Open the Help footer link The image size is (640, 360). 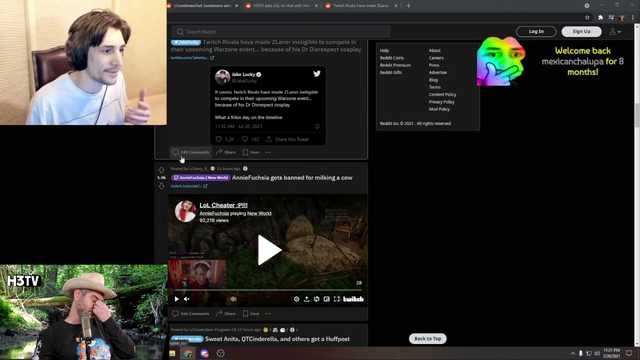pos(384,51)
